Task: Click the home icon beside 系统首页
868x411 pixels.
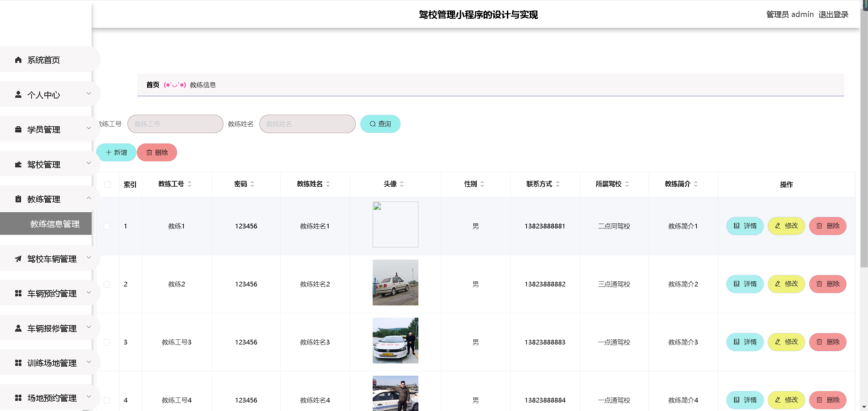Action: pos(18,60)
